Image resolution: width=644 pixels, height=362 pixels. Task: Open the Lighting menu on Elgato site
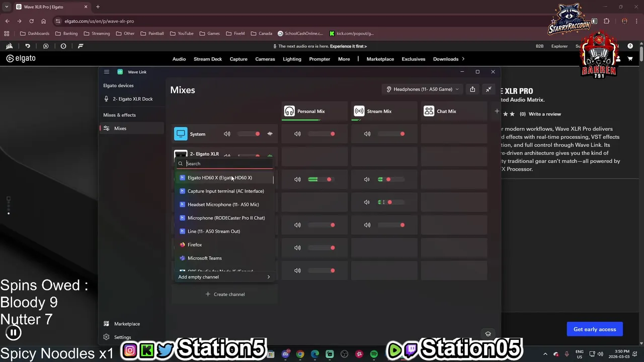[x=292, y=59]
